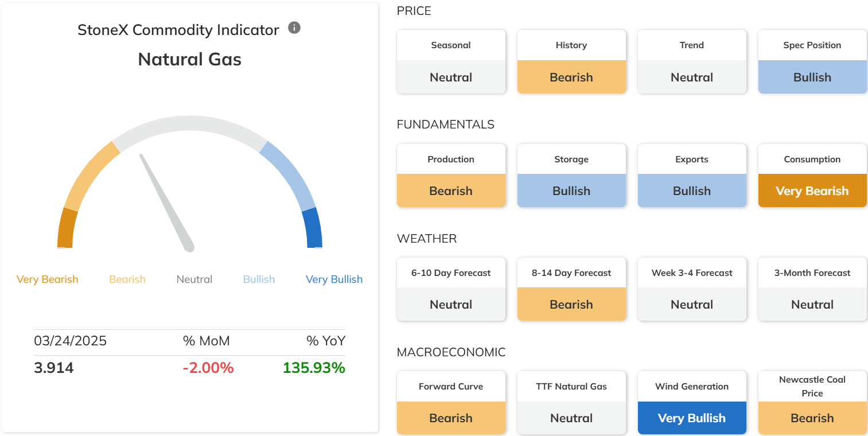This screenshot has width=868, height=436.
Task: Click the price value 3.914
Action: point(54,368)
